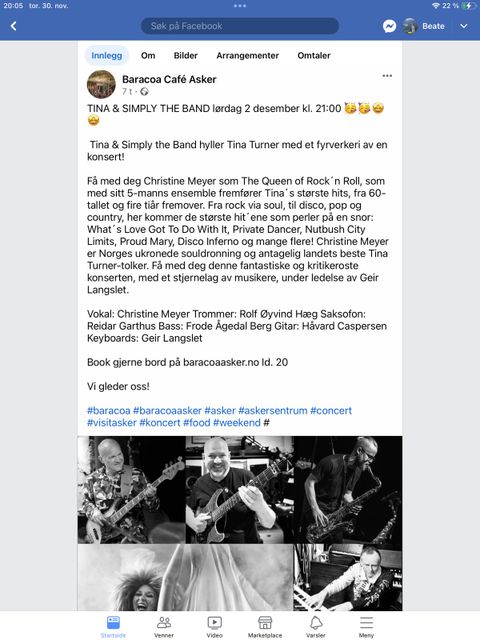Switch to the Om tab
The height and width of the screenshot is (640, 480).
(148, 56)
